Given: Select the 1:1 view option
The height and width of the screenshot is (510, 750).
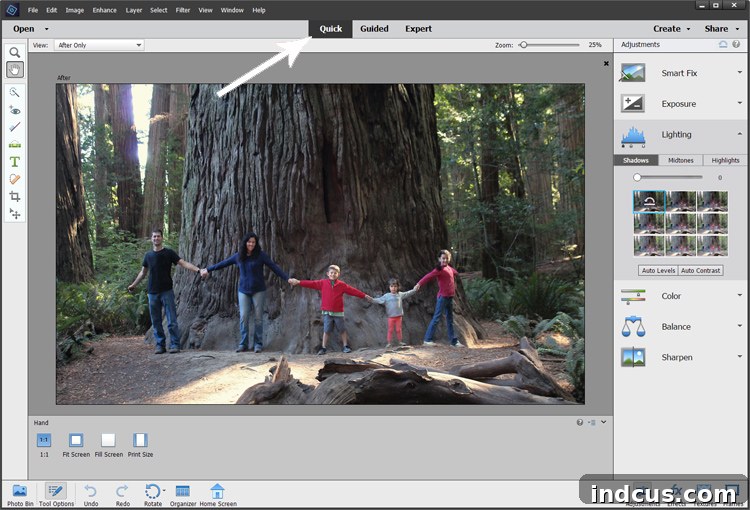Looking at the screenshot, I should click(44, 444).
